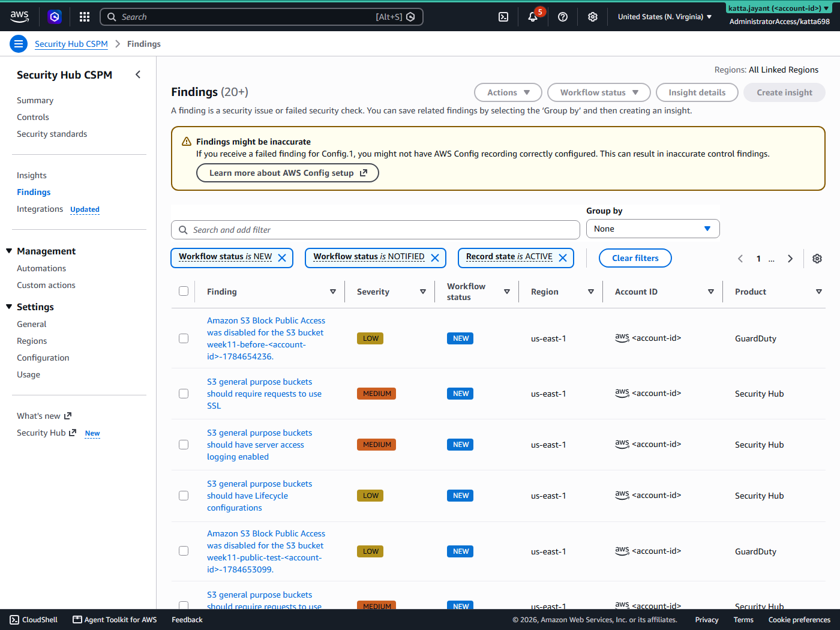840x630 pixels.
Task: Open the Group by None selector
Action: pyautogui.click(x=653, y=229)
